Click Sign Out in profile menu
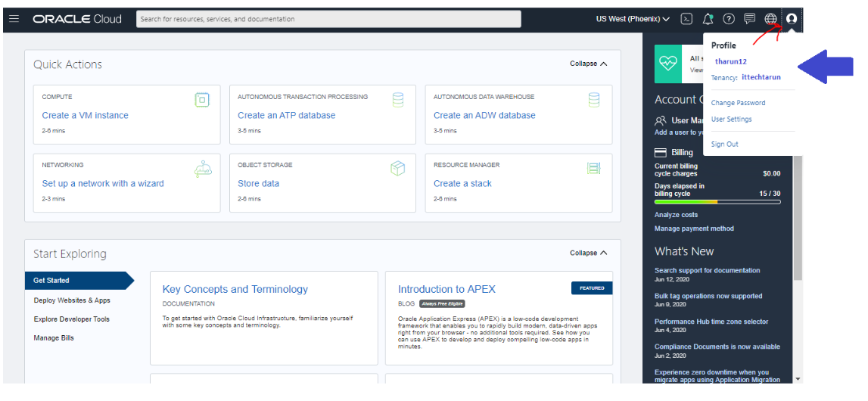This screenshot has height=401, width=868. click(725, 145)
